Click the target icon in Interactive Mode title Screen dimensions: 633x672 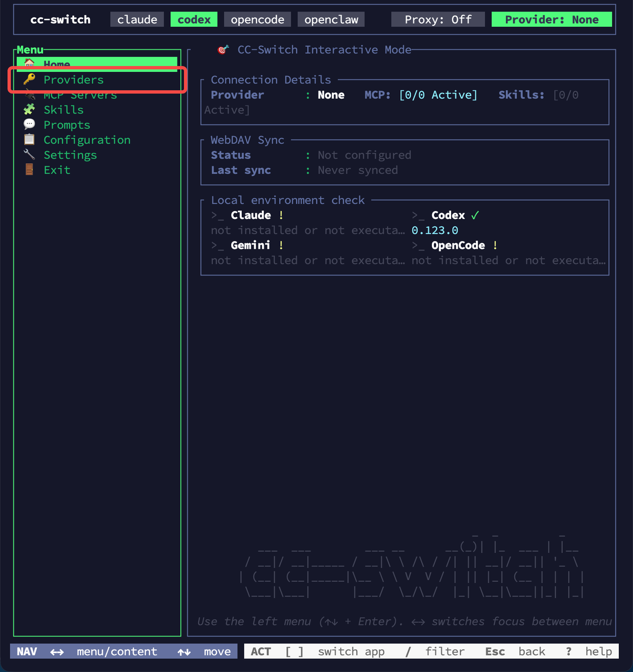[223, 49]
